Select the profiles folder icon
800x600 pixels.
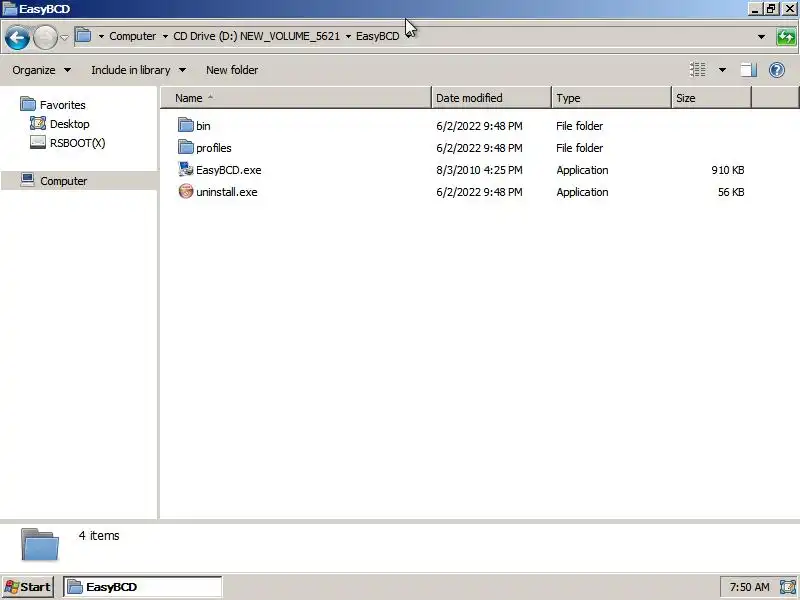(x=186, y=147)
